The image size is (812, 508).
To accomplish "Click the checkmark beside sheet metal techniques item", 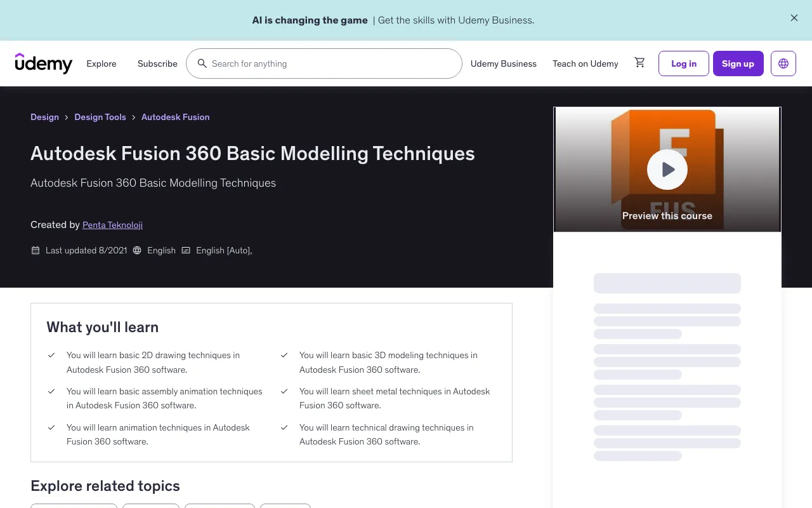I will (x=284, y=392).
